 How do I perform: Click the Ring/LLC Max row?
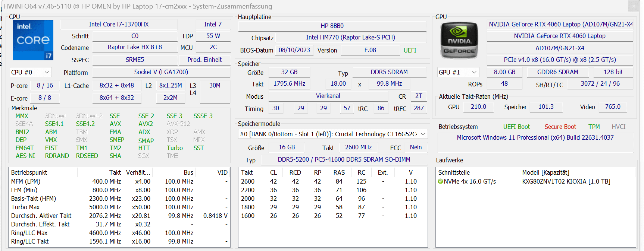click(x=119, y=233)
